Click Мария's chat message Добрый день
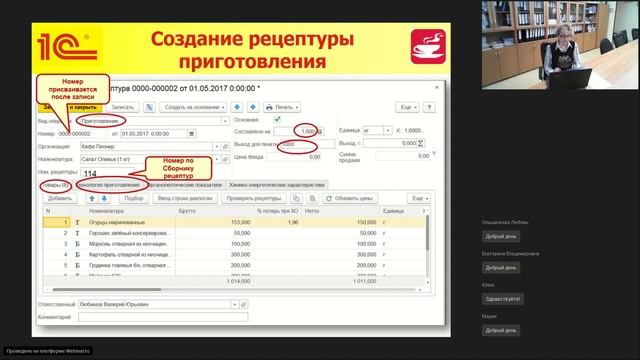The height and width of the screenshot is (360, 640). point(501,331)
